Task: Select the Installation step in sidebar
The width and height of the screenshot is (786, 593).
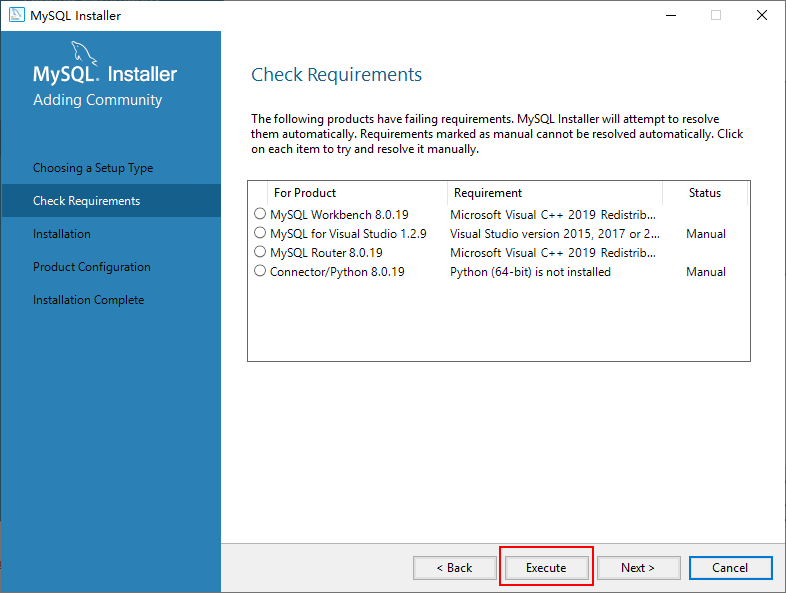Action: [x=62, y=234]
